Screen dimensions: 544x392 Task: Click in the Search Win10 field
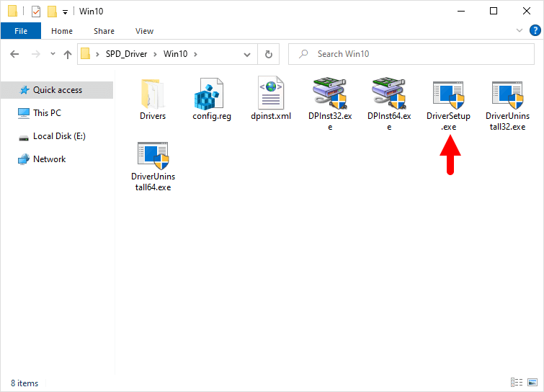coord(411,54)
